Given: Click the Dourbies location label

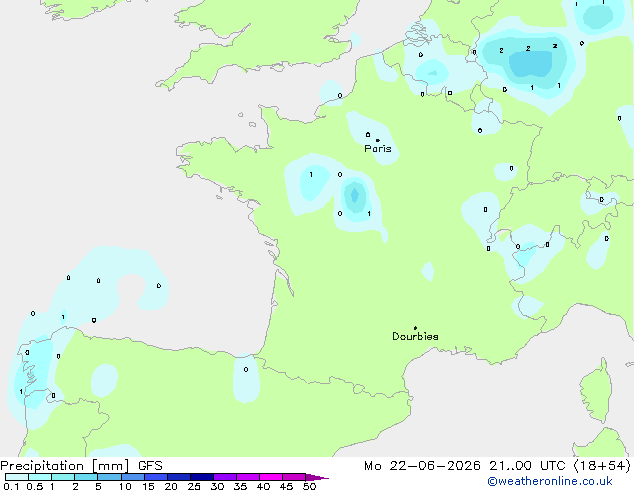Looking at the screenshot, I should point(415,336).
